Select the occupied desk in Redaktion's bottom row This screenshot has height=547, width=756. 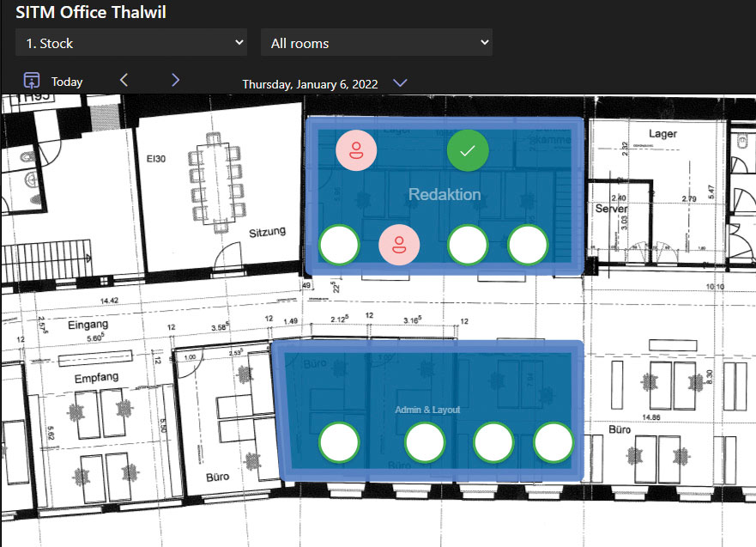pos(399,245)
